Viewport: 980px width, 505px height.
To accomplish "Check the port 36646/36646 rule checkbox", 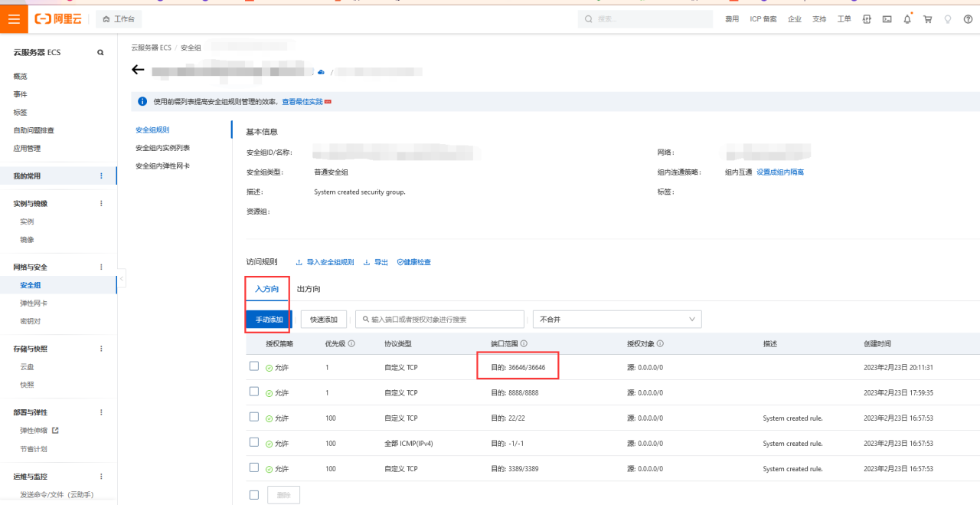I will click(254, 367).
